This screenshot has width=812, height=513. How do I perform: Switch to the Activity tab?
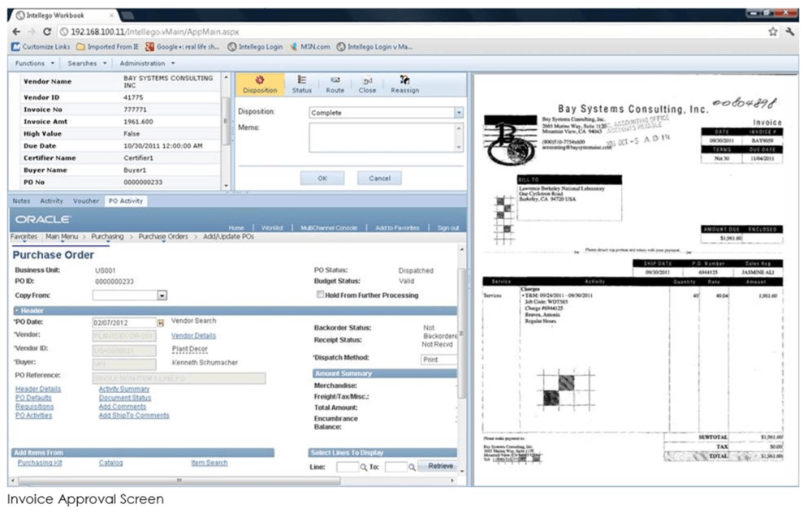51,200
